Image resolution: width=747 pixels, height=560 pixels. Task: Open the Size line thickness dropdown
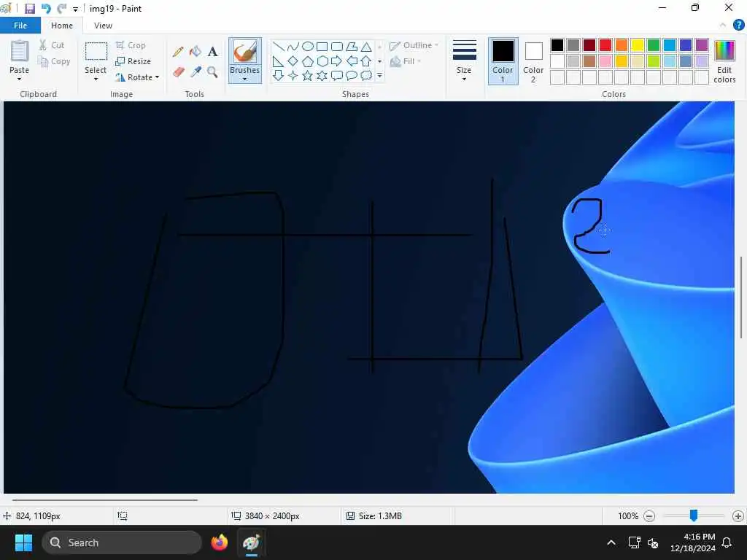[465, 61]
